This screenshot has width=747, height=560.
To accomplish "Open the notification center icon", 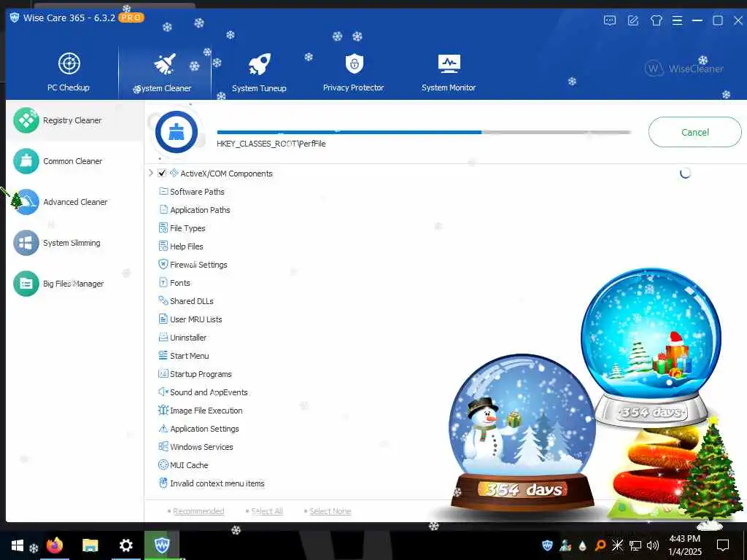I will pos(723,545).
